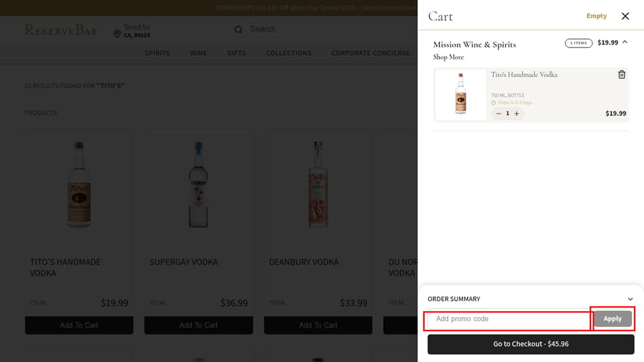Viewport: 644px width, 362px height.
Task: Open the Shop More link
Action: [x=448, y=57]
